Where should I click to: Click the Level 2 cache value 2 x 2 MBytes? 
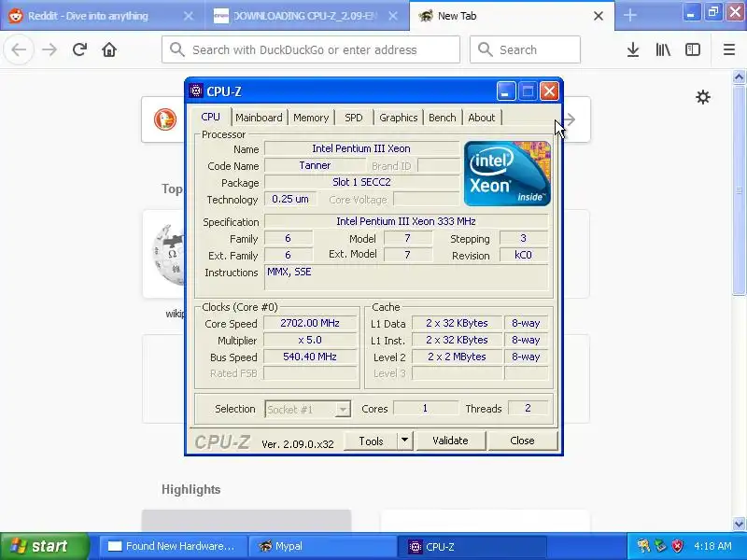click(x=457, y=357)
